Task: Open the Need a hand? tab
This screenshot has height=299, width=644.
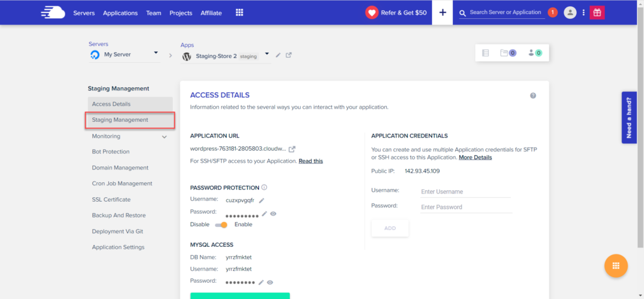Action: click(x=629, y=117)
